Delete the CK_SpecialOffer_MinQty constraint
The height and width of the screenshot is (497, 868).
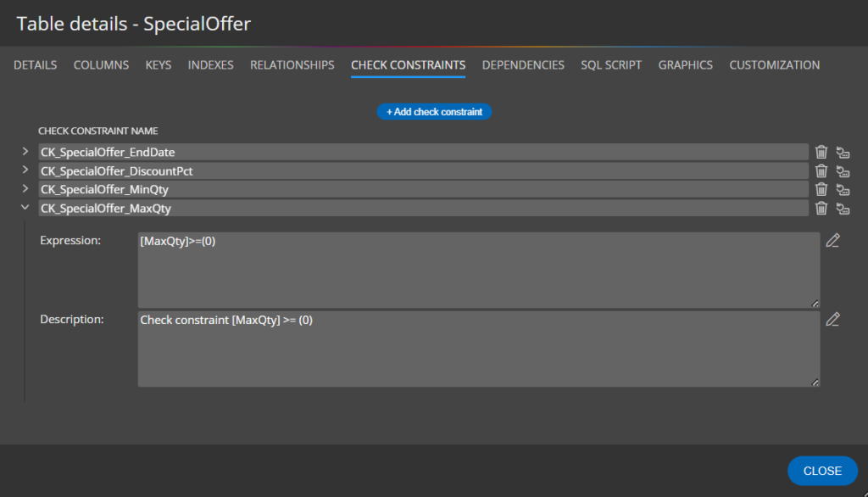[821, 189]
